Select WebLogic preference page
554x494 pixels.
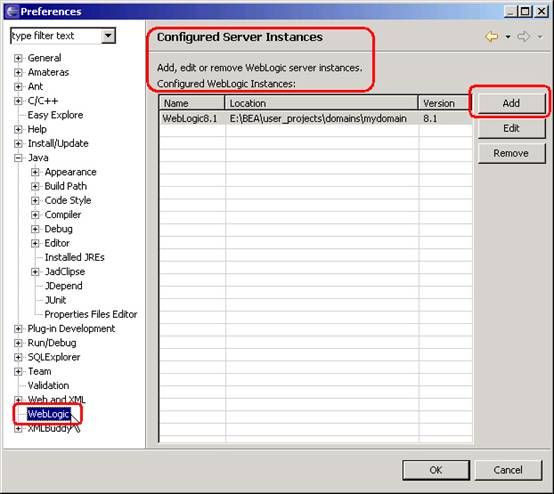click(49, 414)
